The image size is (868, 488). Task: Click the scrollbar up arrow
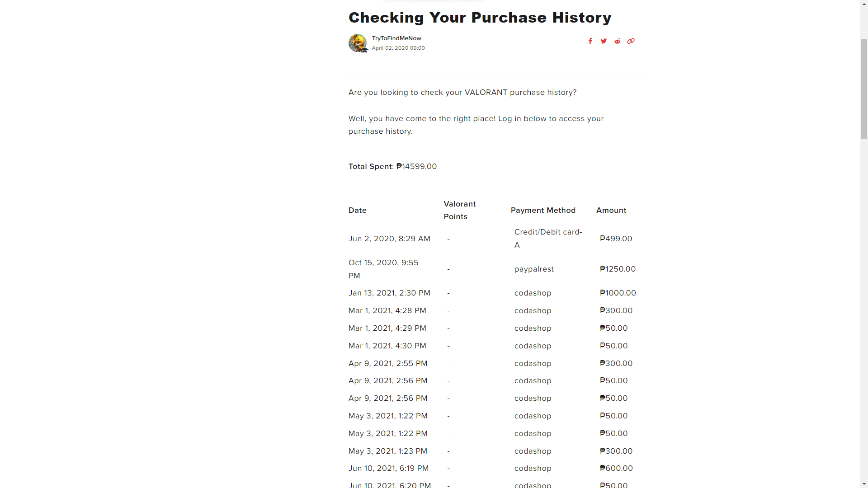click(864, 4)
